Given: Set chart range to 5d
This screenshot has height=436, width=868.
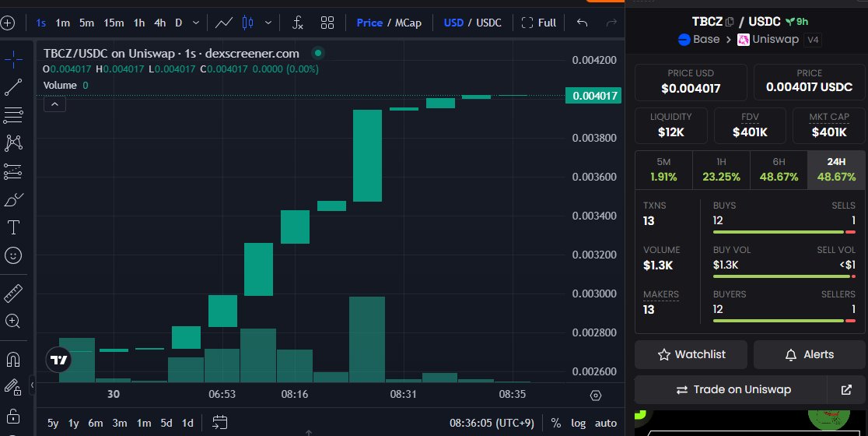Looking at the screenshot, I should point(166,423).
